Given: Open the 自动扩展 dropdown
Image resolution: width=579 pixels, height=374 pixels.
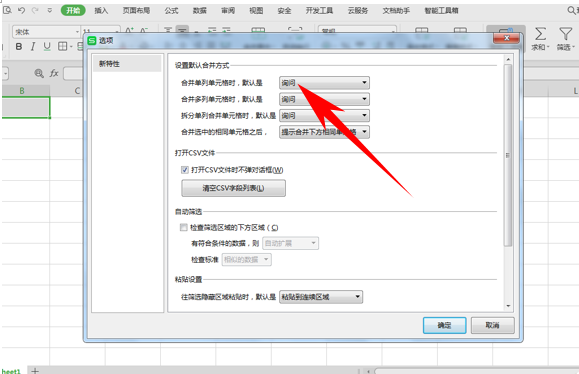Looking at the screenshot, I should coord(290,243).
